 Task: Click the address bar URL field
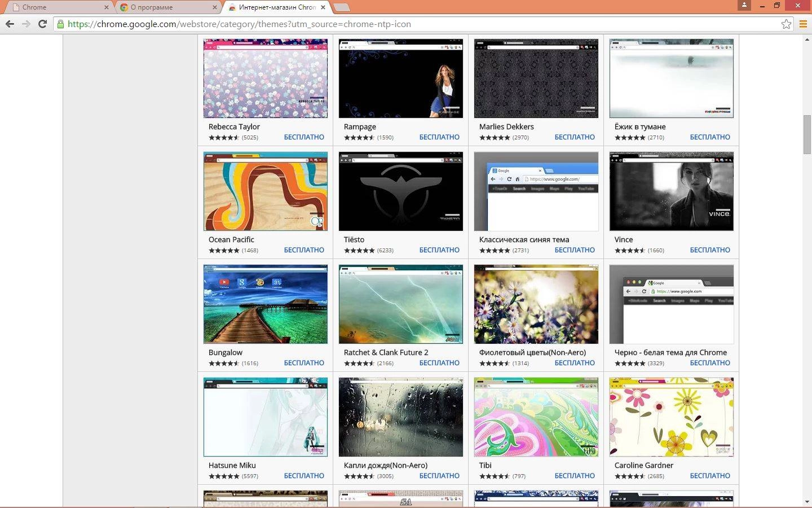tap(423, 24)
